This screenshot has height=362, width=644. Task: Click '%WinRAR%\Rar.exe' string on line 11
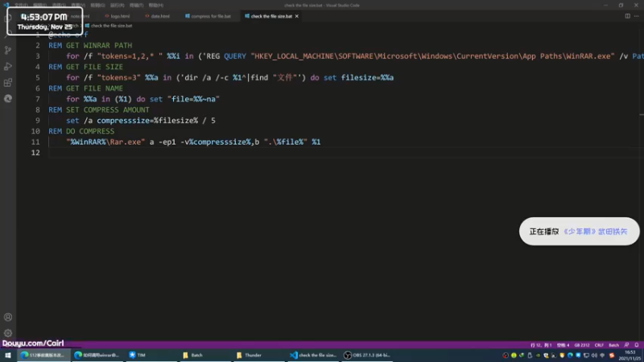pyautogui.click(x=105, y=142)
